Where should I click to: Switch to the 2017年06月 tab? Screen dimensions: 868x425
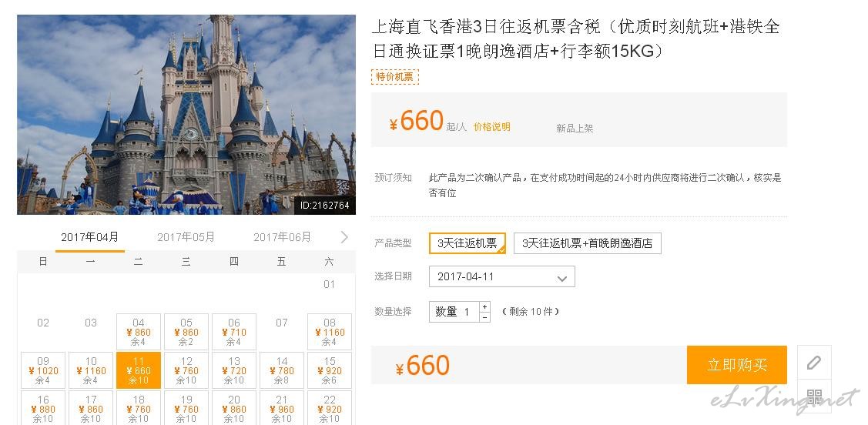pyautogui.click(x=282, y=237)
